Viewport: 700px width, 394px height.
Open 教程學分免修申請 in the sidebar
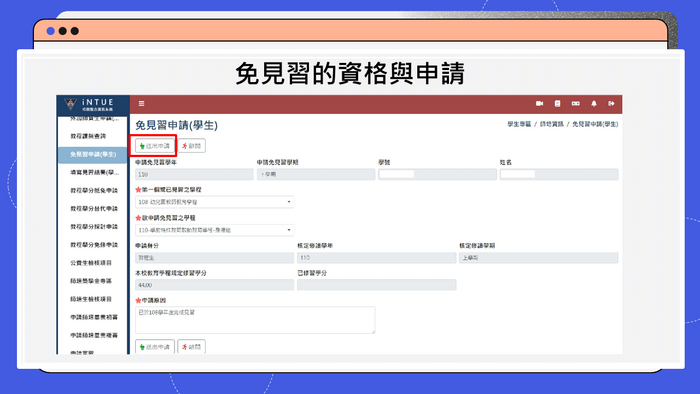[93, 245]
